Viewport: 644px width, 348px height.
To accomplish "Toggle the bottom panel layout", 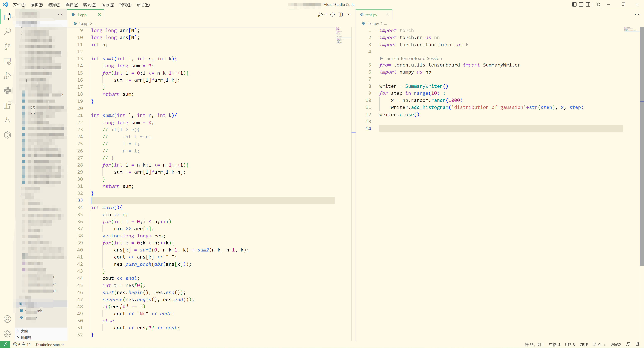I will tap(581, 5).
